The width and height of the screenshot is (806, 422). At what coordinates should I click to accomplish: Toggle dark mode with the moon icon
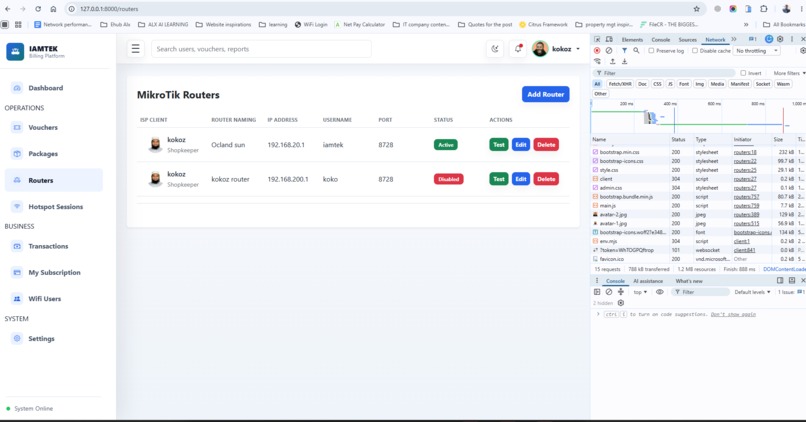point(495,49)
